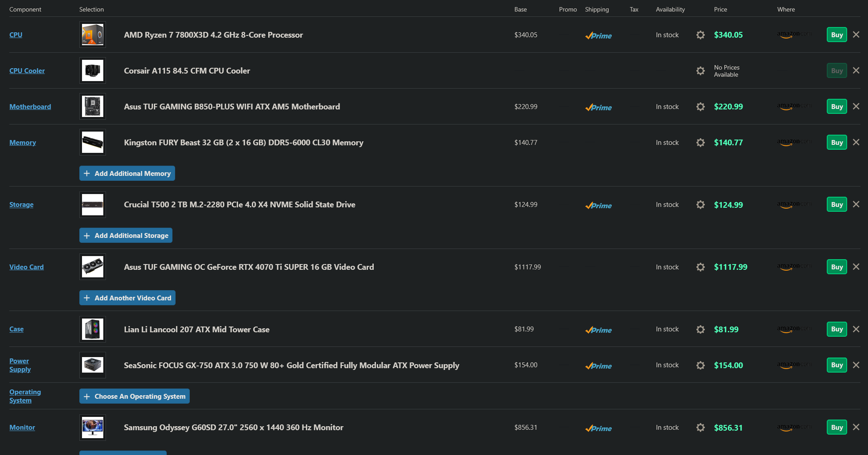868x455 pixels.
Task: Remove the RTX 4070 Ti SUPER video card
Action: click(856, 267)
